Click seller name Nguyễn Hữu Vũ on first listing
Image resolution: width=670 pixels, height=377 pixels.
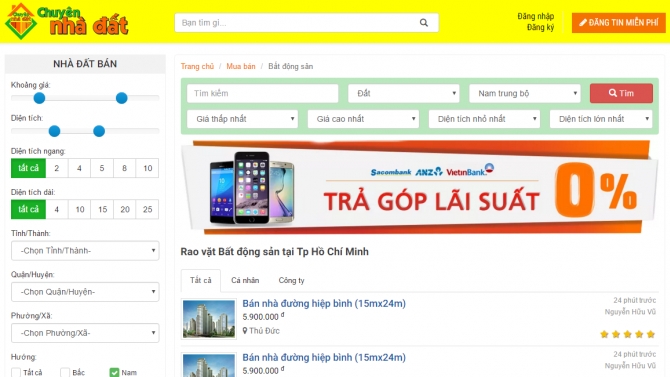coord(630,312)
